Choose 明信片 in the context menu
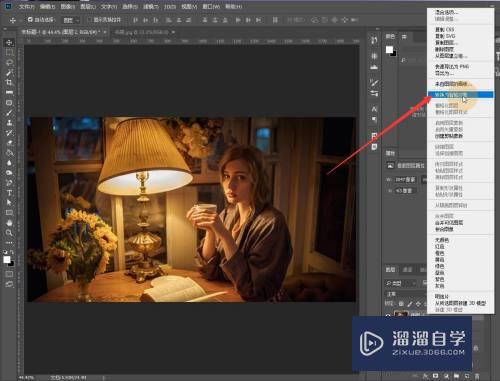This screenshot has height=381, width=500. (442, 297)
